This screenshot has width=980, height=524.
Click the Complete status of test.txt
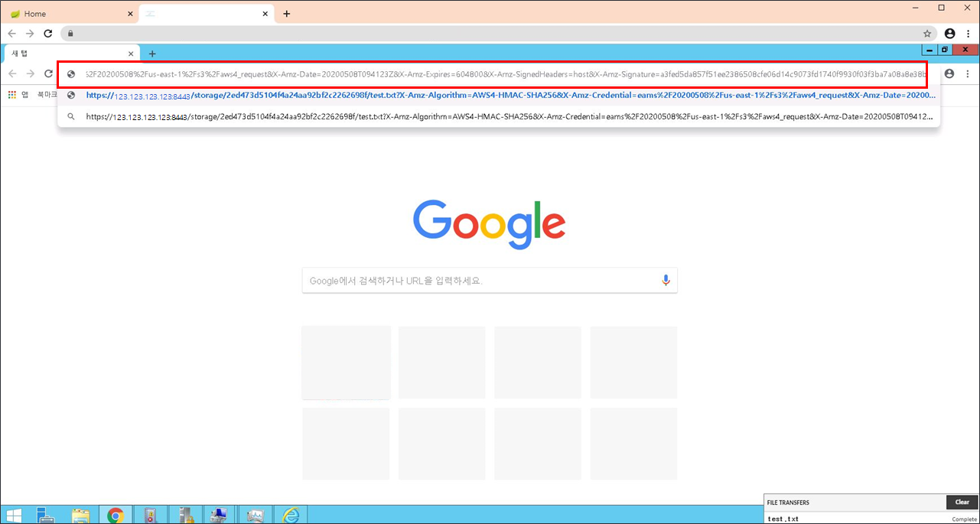[x=964, y=519]
